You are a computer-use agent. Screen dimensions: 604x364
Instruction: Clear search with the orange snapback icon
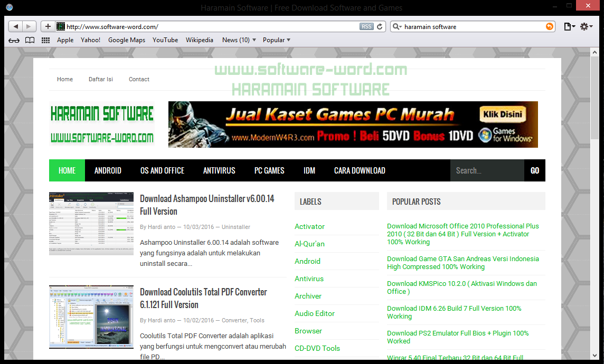coord(549,26)
